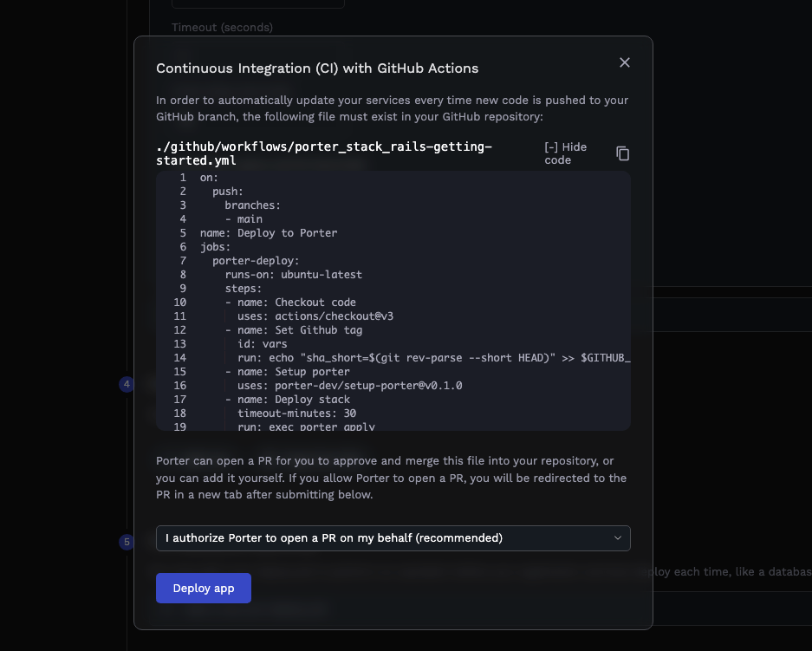Click line 'timeout-minutes: 30'
The height and width of the screenshot is (651, 812).
[296, 413]
